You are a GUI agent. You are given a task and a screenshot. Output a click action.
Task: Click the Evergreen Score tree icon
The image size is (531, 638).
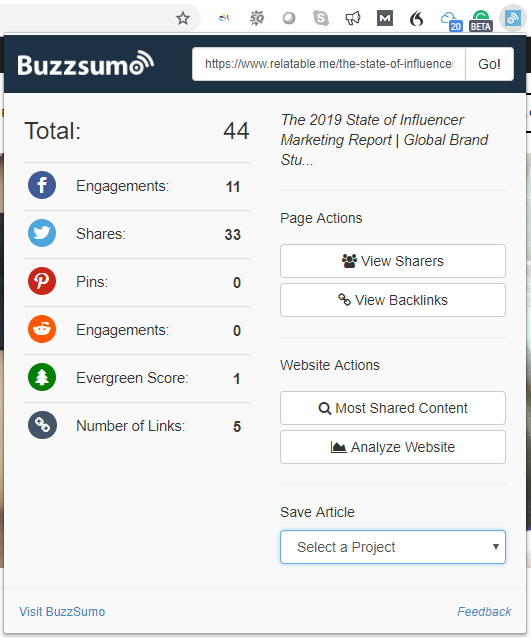[x=42, y=377]
